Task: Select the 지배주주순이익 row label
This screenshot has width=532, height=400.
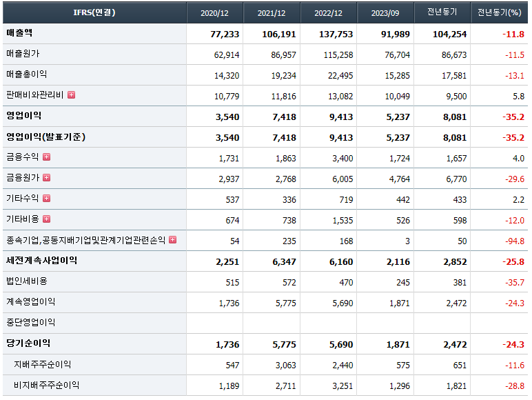Action: tap(43, 365)
